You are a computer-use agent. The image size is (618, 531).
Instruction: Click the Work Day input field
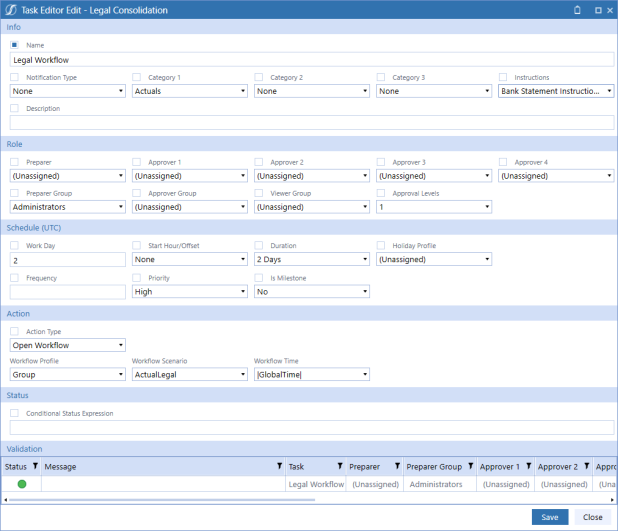coord(68,260)
